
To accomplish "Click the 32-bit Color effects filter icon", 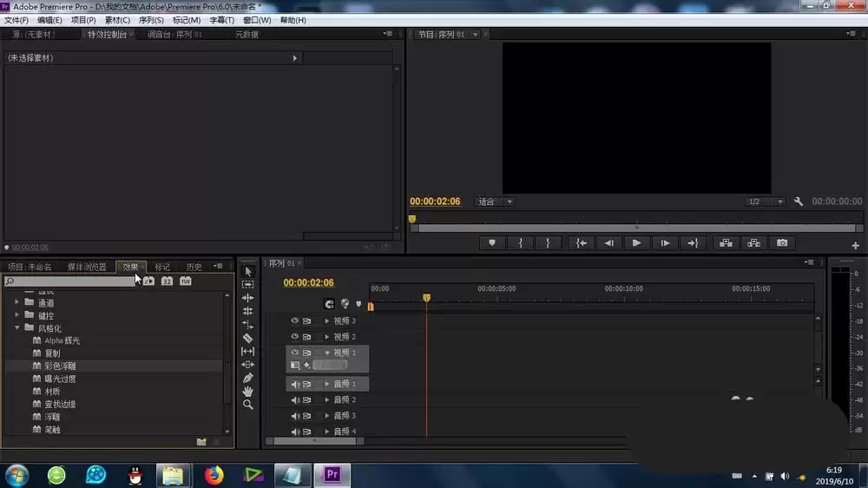I will pyautogui.click(x=168, y=281).
